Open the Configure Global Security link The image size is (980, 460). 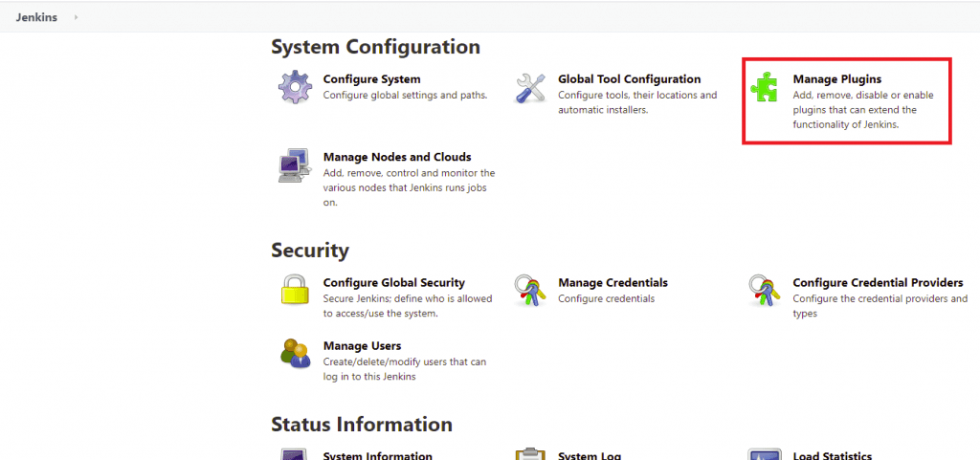pyautogui.click(x=393, y=283)
